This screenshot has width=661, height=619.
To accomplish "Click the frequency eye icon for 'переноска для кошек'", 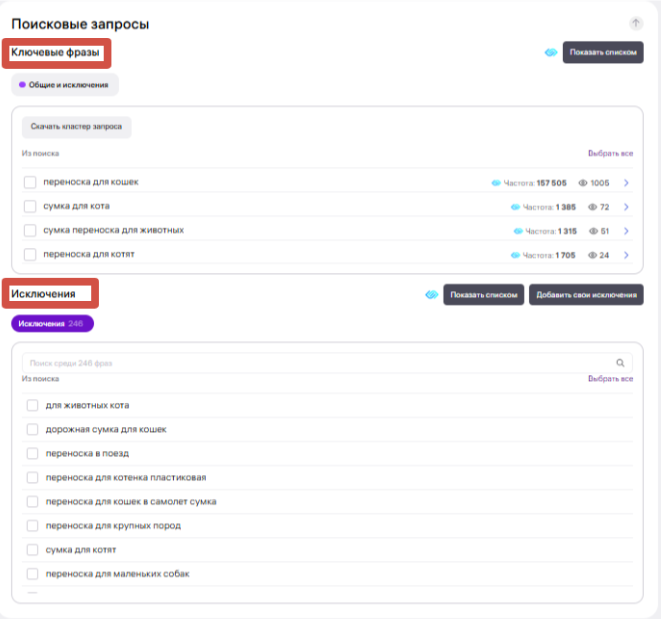I will pyautogui.click(x=497, y=183).
